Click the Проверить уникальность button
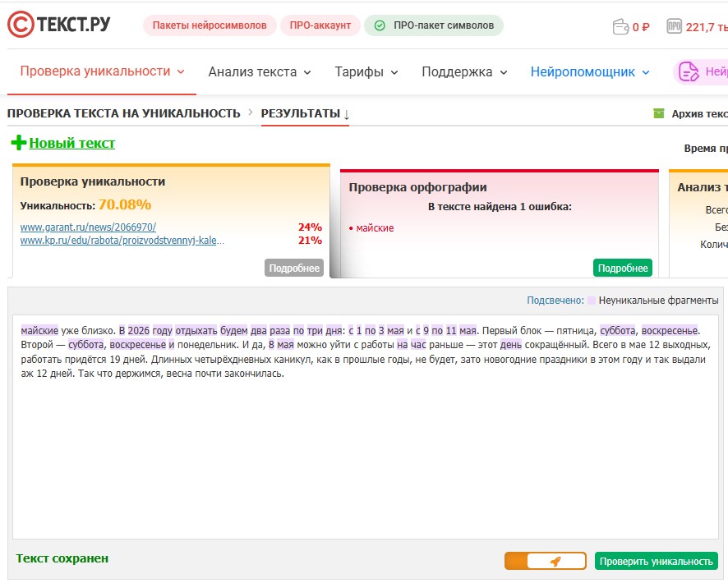Screen dimensions: 728x583 [x=656, y=561]
